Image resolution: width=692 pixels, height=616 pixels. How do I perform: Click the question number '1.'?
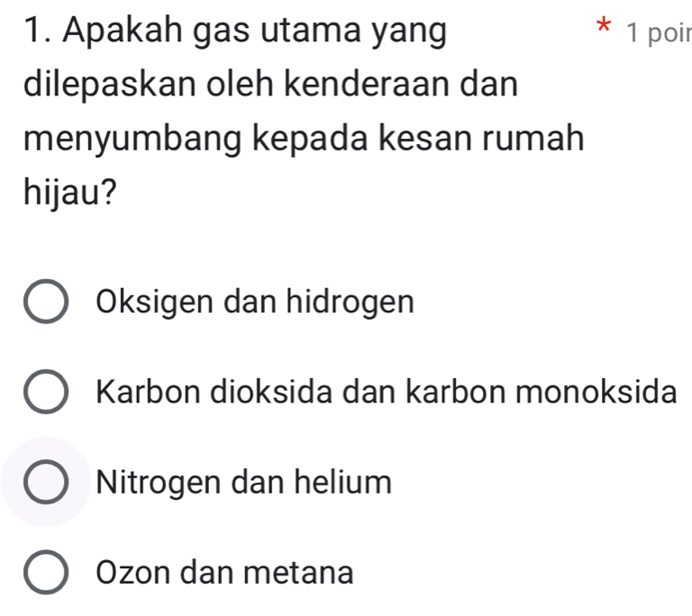[39, 34]
